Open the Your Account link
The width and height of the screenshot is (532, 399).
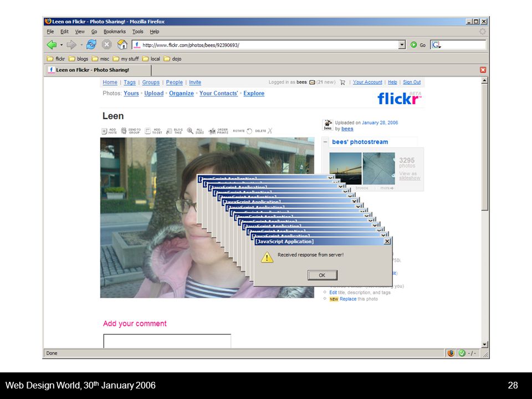pyautogui.click(x=367, y=82)
